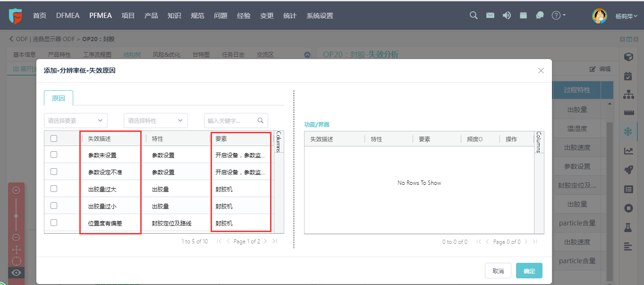Switch to the 甘特图 tab
644x285 pixels.
coord(201,55)
